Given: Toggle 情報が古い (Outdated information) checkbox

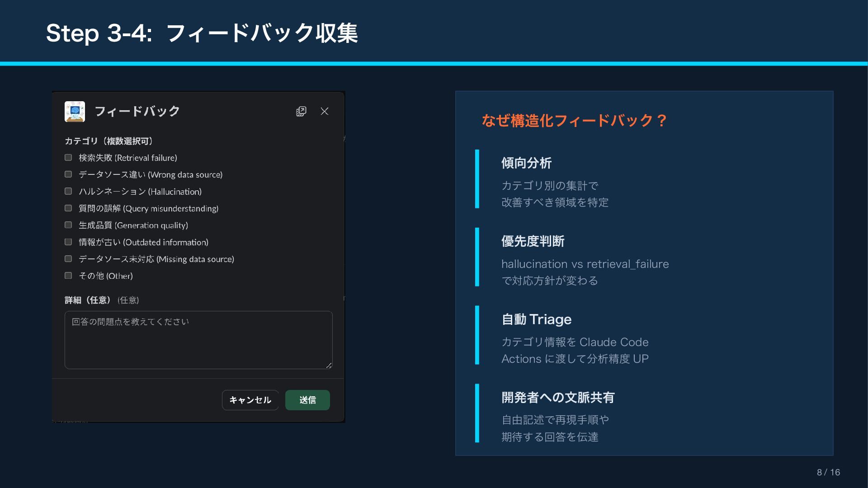Looking at the screenshot, I should [68, 242].
